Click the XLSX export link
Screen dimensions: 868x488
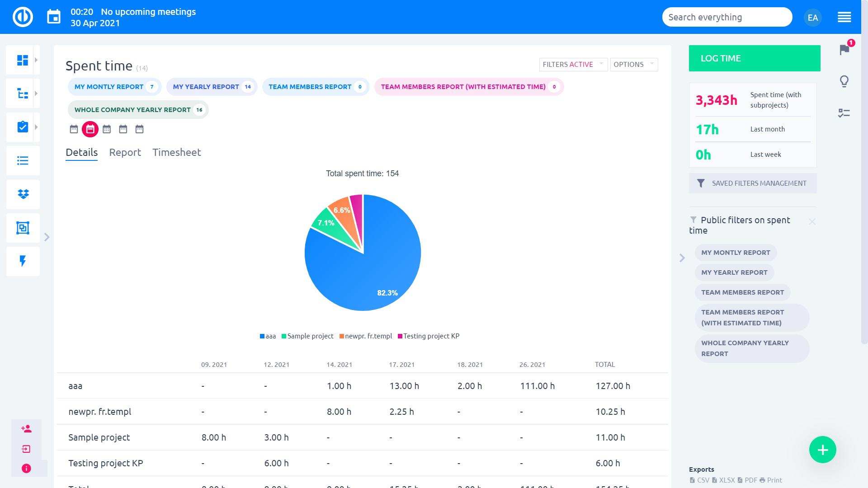726,480
